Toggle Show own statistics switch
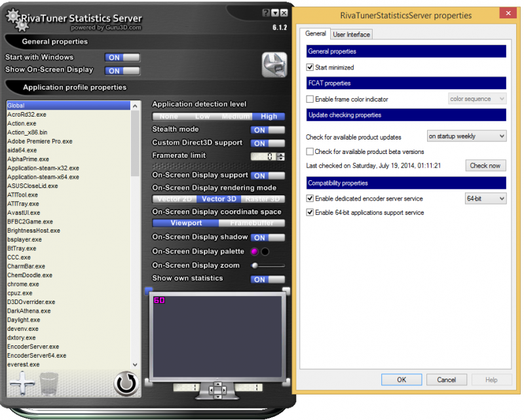The height and width of the screenshot is (420, 524). 268,280
